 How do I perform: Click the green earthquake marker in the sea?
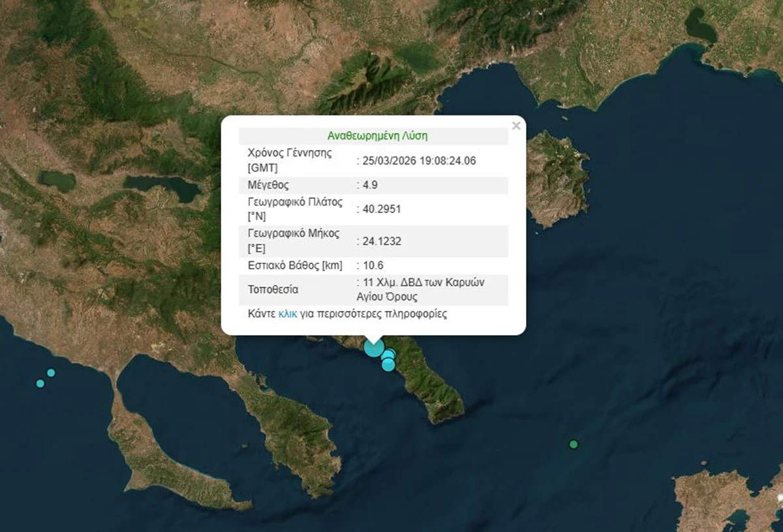(574, 445)
